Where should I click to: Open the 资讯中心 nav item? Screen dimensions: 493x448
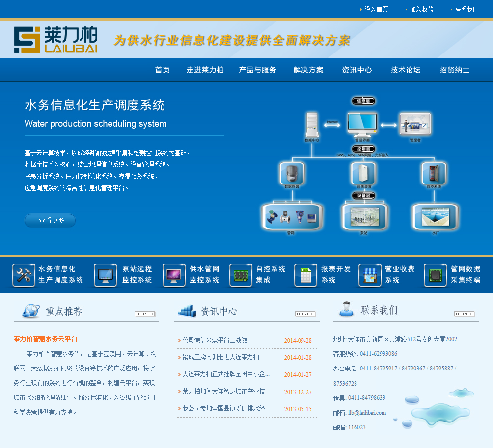pyautogui.click(x=357, y=70)
